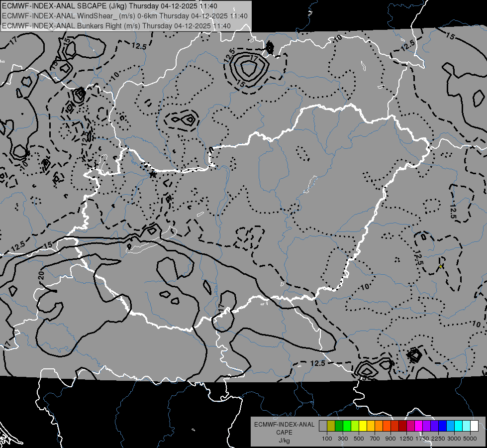
Task: Click the legend value 3000
Action: point(454,439)
